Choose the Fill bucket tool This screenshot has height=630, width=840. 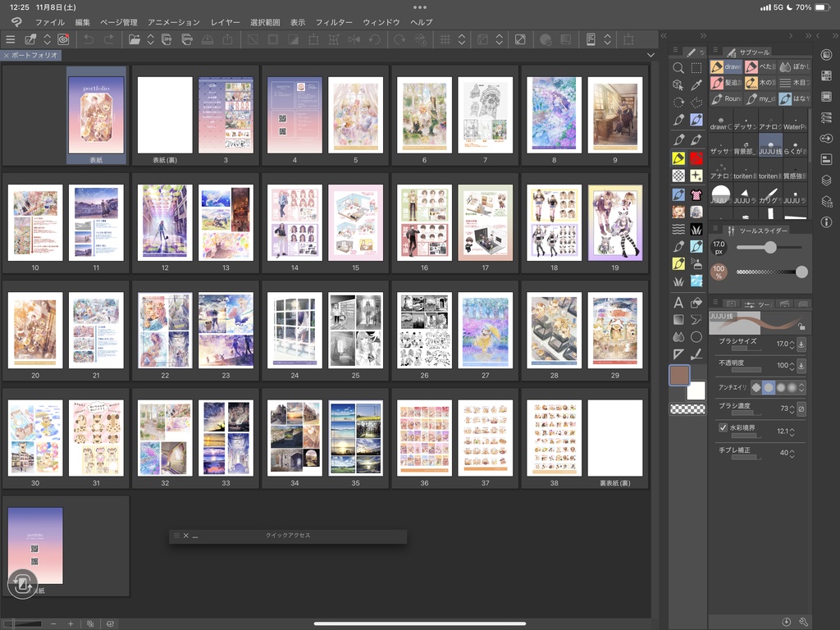(696, 303)
